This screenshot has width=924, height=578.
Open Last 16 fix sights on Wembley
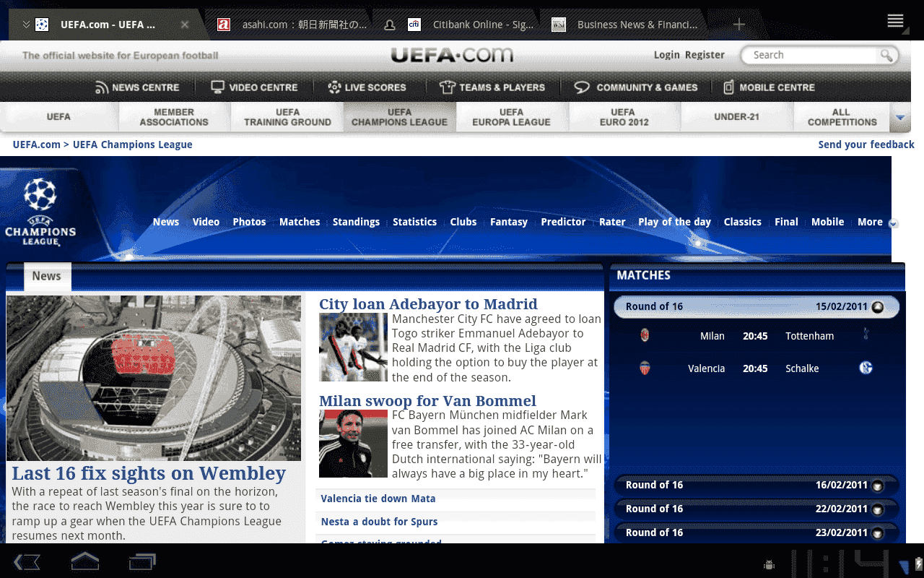149,473
